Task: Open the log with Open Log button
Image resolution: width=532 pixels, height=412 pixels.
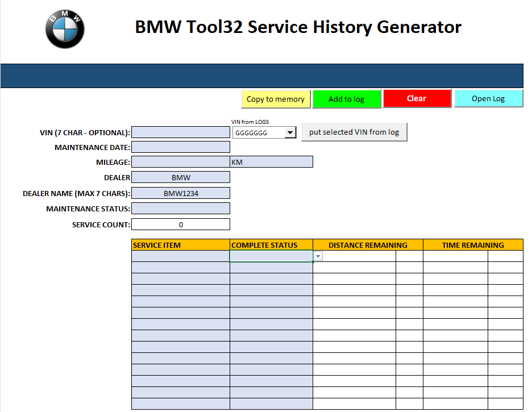Action: 488,98
